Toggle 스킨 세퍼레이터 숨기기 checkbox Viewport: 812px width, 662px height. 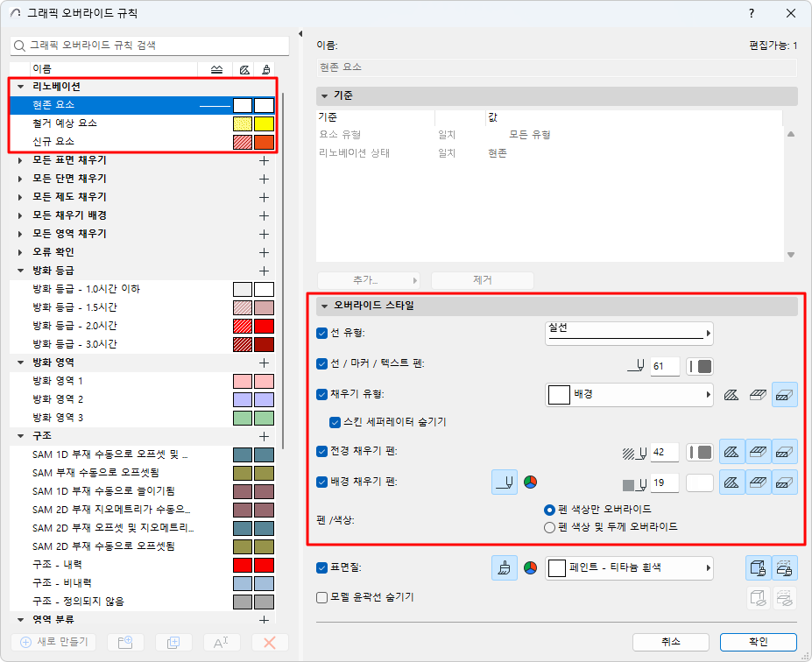click(335, 422)
